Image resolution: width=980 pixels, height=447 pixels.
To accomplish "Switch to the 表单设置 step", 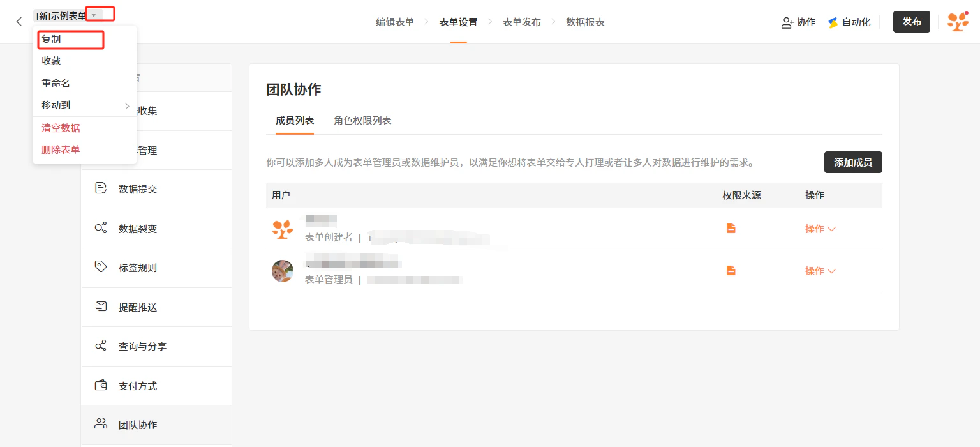I will click(458, 22).
